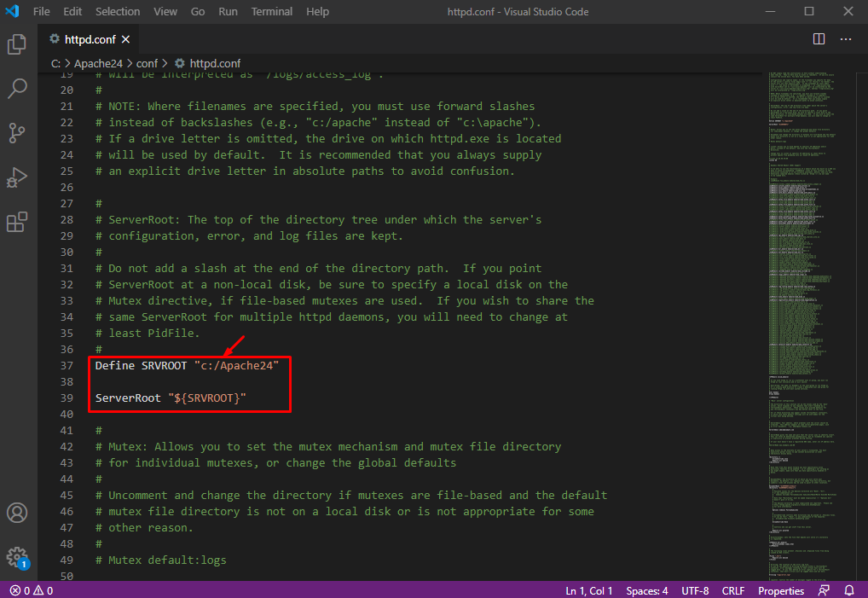Open the File menu
The width and height of the screenshot is (868, 598).
tap(42, 11)
